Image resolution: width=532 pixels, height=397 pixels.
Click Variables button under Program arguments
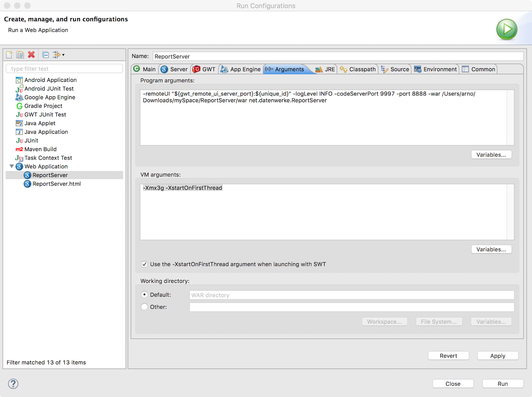point(491,155)
